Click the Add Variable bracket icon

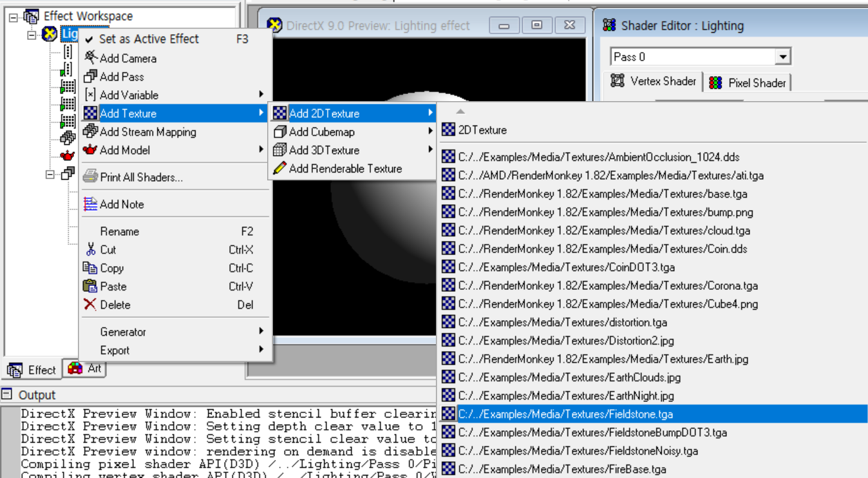pyautogui.click(x=91, y=95)
